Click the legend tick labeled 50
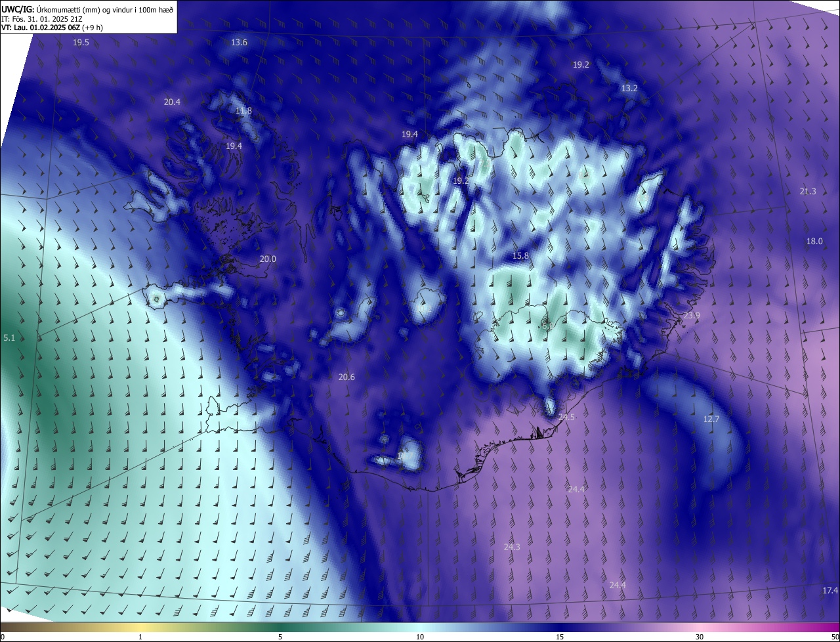Viewport: 840px width, 642px height. [835, 637]
